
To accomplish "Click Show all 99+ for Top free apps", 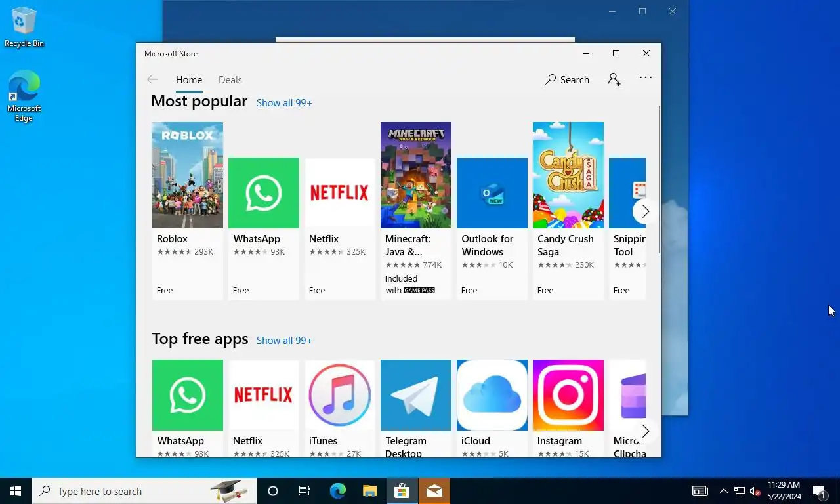I will [x=284, y=341].
